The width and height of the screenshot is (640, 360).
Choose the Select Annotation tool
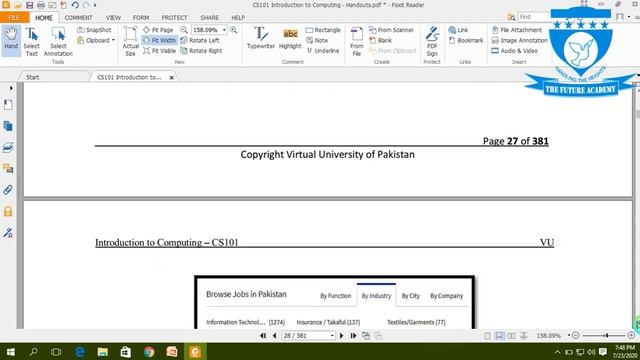pos(58,42)
